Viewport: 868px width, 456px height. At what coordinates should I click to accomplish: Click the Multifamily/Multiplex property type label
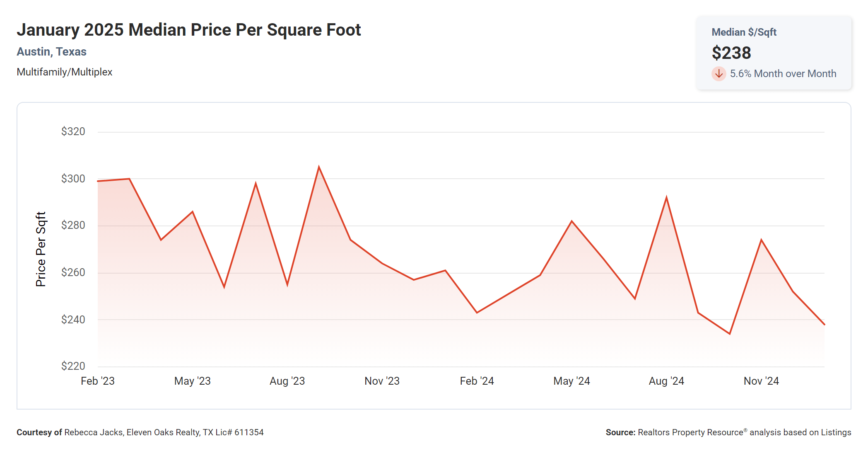tap(65, 72)
